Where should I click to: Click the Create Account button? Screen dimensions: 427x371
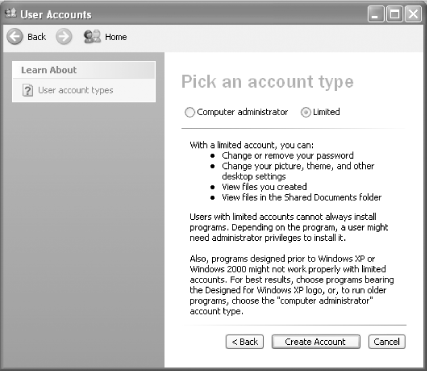(316, 342)
